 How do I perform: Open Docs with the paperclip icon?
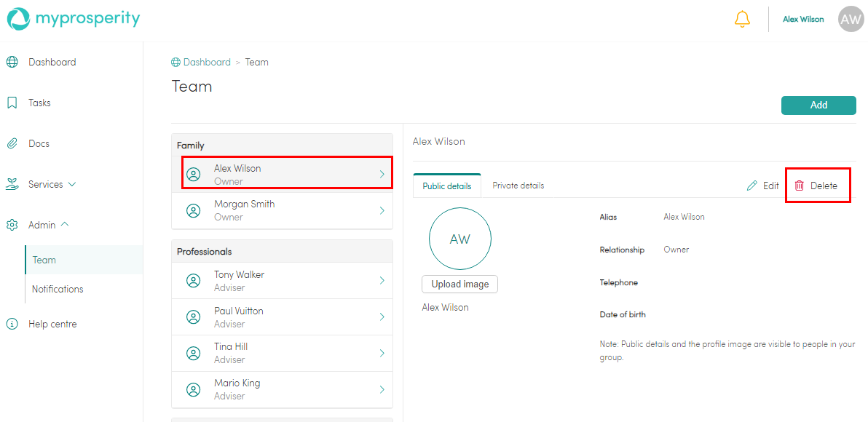click(x=12, y=144)
